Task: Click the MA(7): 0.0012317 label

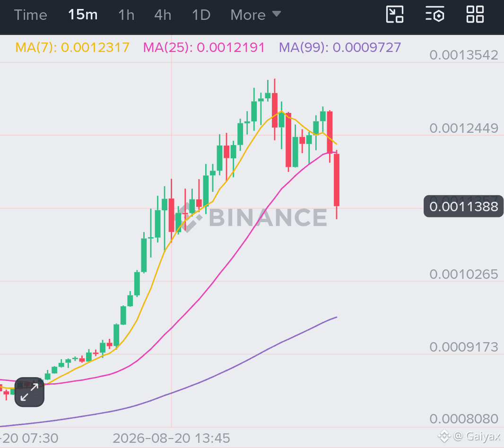Action: (x=72, y=48)
